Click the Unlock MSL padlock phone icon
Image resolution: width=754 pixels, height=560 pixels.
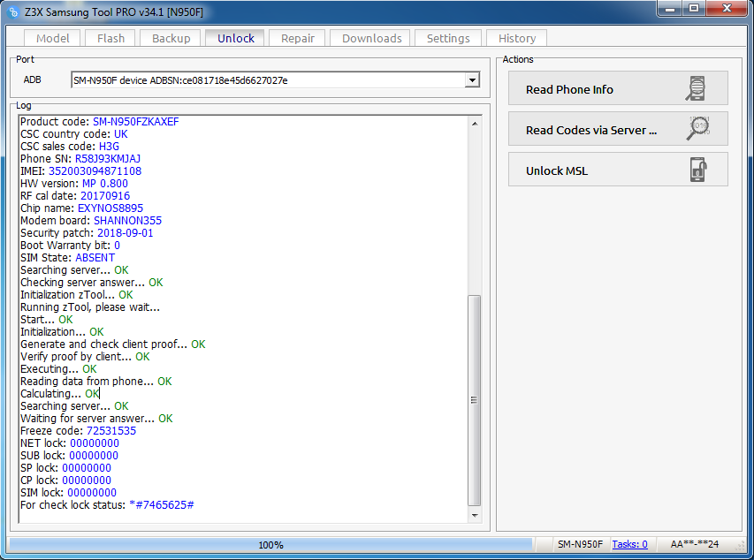click(x=698, y=170)
